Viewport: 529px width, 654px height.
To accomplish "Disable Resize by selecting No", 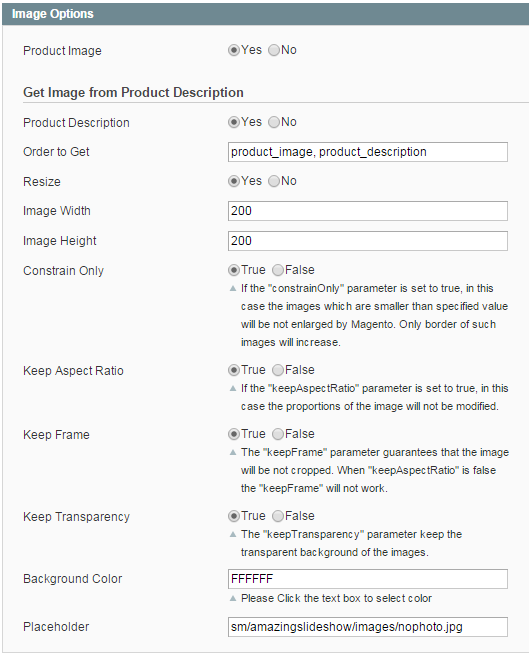I will tap(274, 181).
